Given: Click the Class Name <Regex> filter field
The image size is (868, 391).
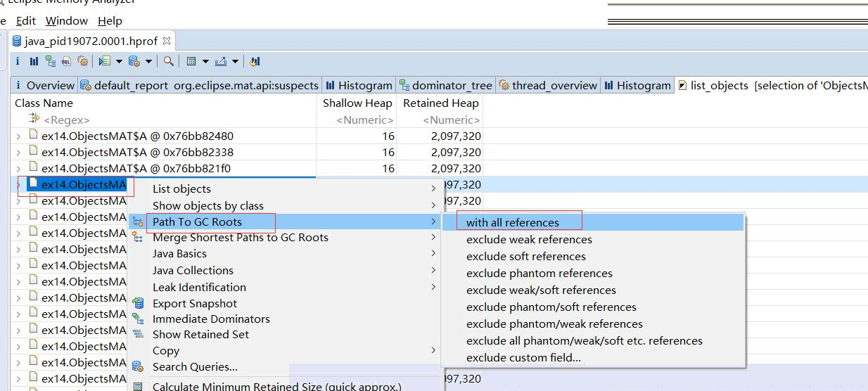Looking at the screenshot, I should [163, 120].
